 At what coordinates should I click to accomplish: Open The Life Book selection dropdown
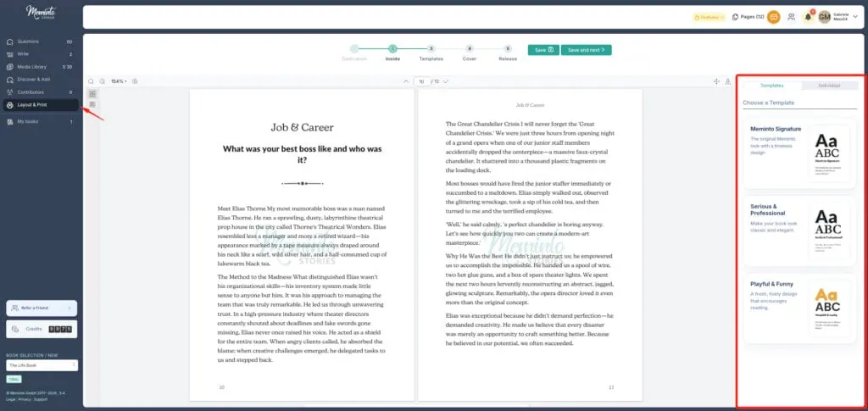42,365
